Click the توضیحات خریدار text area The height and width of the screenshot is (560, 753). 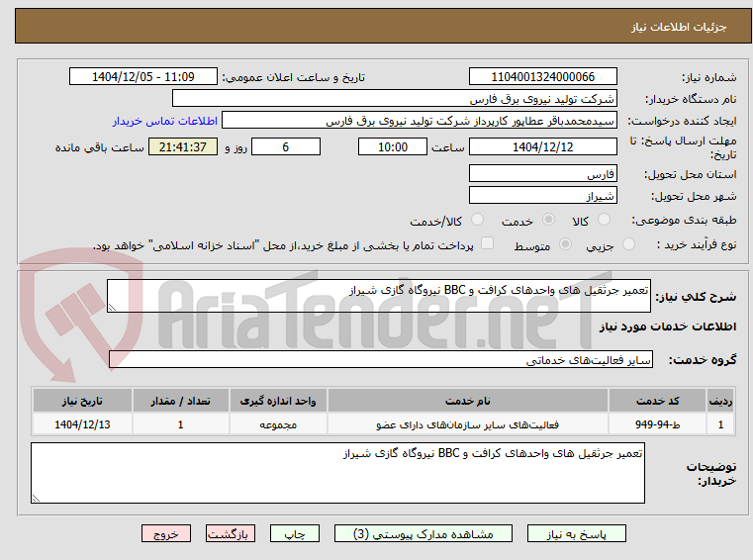[x=337, y=473]
